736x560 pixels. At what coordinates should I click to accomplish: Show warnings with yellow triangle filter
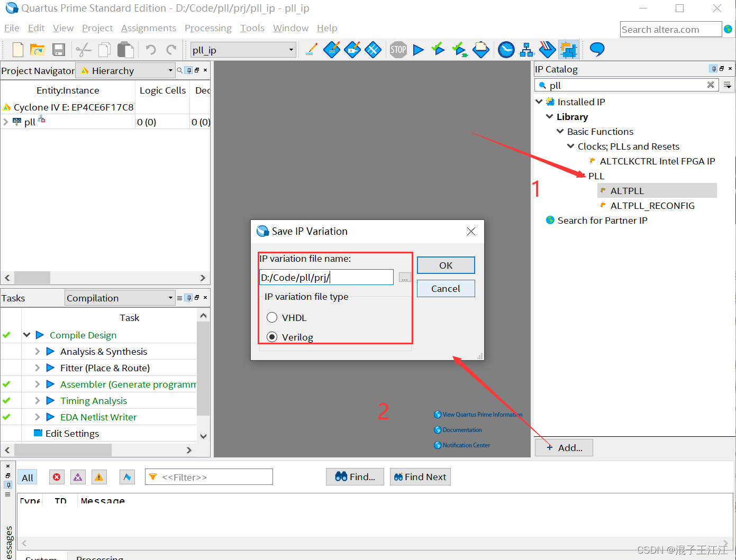tap(99, 477)
